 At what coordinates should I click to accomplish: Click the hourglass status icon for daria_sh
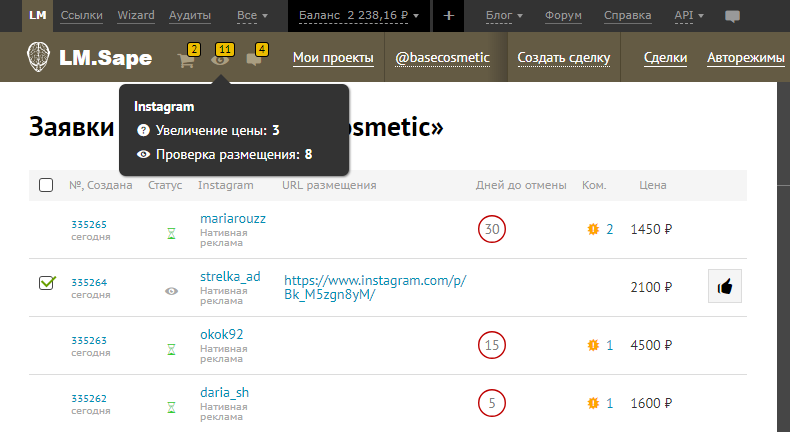point(171,407)
